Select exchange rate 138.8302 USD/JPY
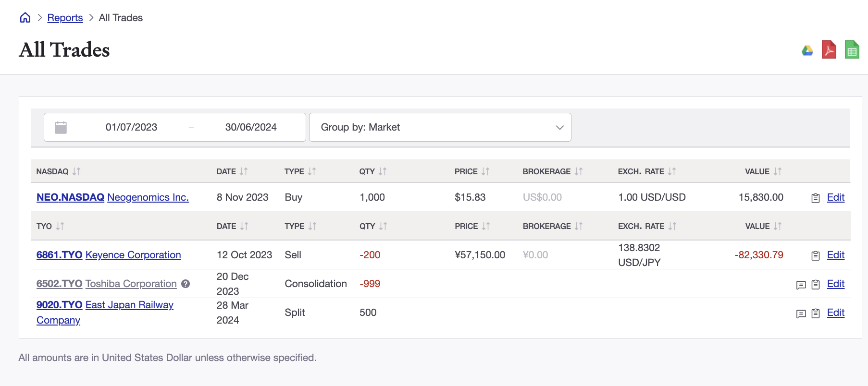This screenshot has height=386, width=868. point(639,255)
